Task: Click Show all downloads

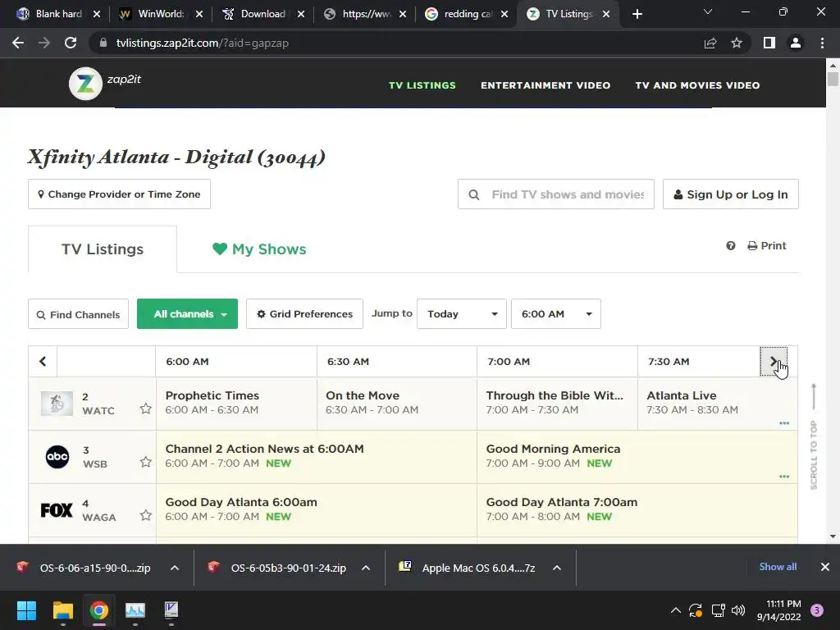Action: pyautogui.click(x=778, y=567)
